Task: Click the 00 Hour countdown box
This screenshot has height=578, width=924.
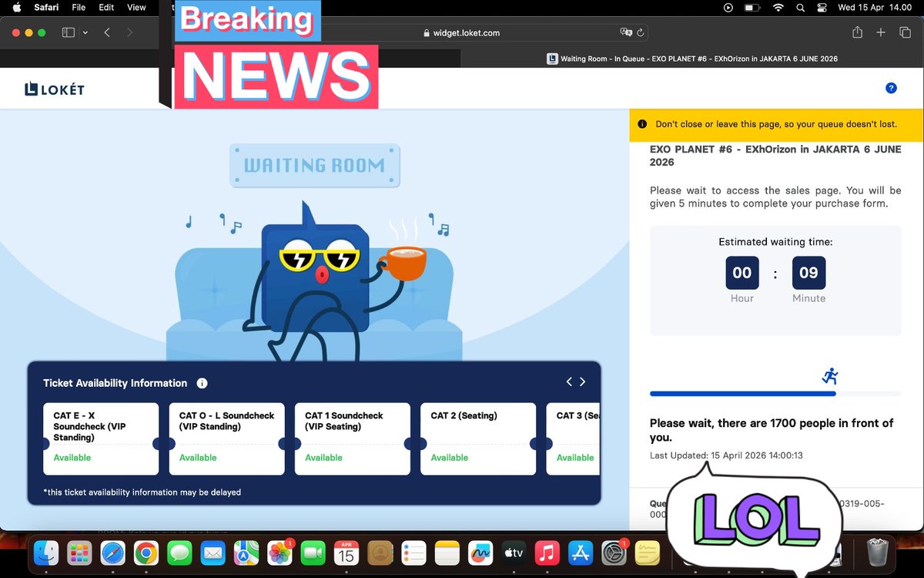Action: tap(742, 273)
